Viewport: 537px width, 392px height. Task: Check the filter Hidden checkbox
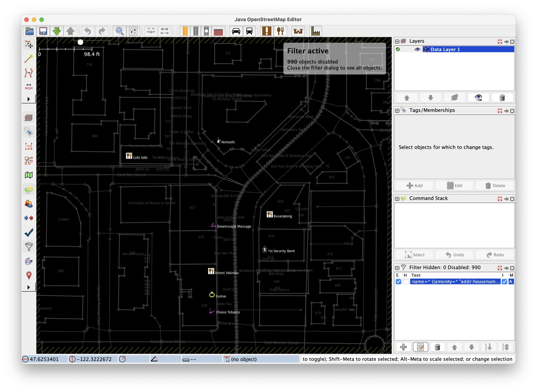click(406, 282)
